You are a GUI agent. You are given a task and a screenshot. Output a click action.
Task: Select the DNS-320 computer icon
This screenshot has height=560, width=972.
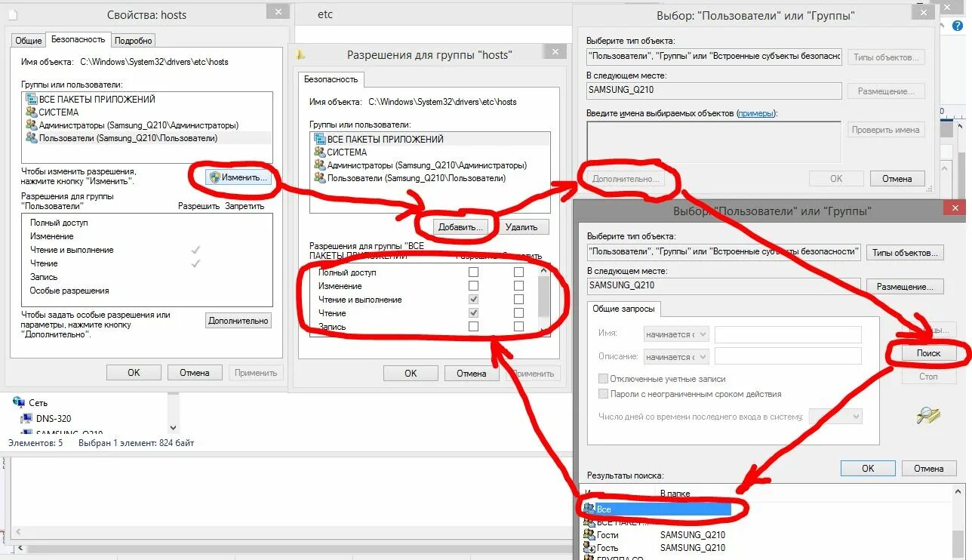(27, 418)
